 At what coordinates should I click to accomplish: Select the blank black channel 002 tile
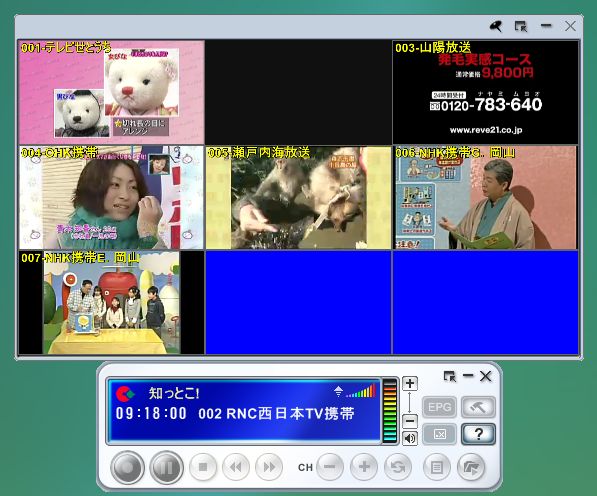298,92
